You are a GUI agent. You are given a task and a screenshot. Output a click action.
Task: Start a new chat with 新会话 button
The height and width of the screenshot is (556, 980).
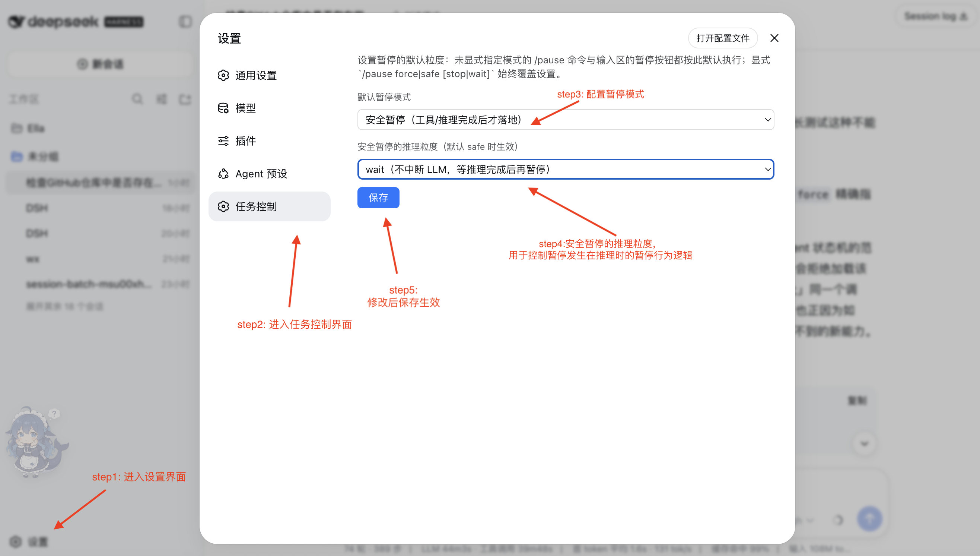[100, 64]
